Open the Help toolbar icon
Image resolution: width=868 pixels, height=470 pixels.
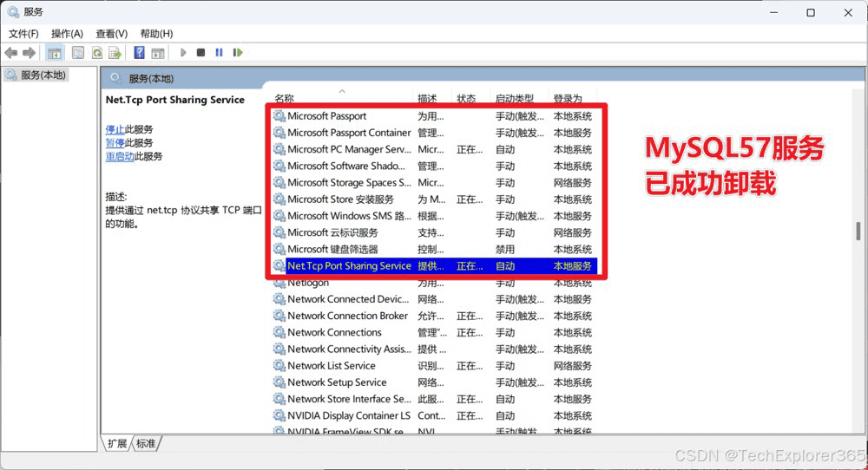point(139,53)
